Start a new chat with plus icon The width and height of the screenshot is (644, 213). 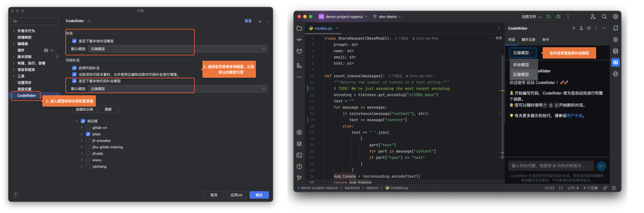point(574,28)
